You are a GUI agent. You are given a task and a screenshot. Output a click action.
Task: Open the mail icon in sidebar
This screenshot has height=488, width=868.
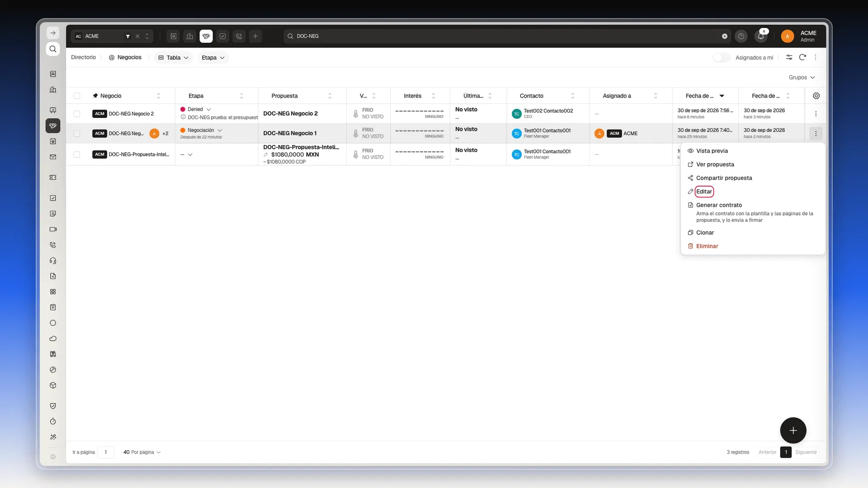coord(53,157)
